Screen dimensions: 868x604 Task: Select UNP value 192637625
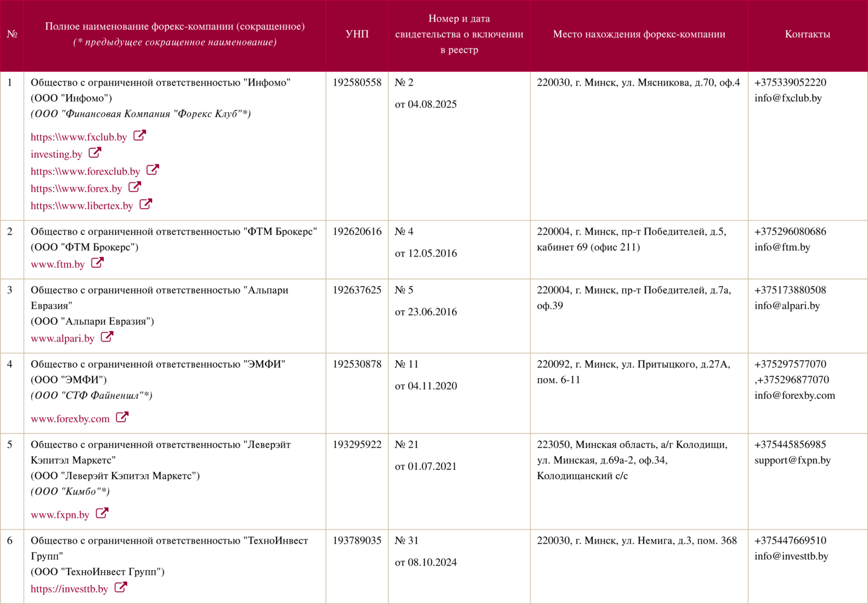[357, 290]
